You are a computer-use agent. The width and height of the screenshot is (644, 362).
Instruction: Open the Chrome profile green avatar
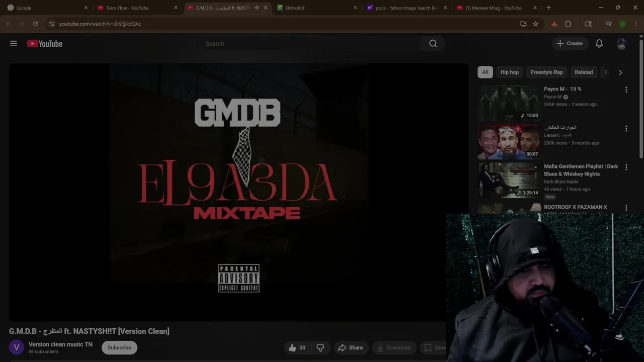click(622, 24)
